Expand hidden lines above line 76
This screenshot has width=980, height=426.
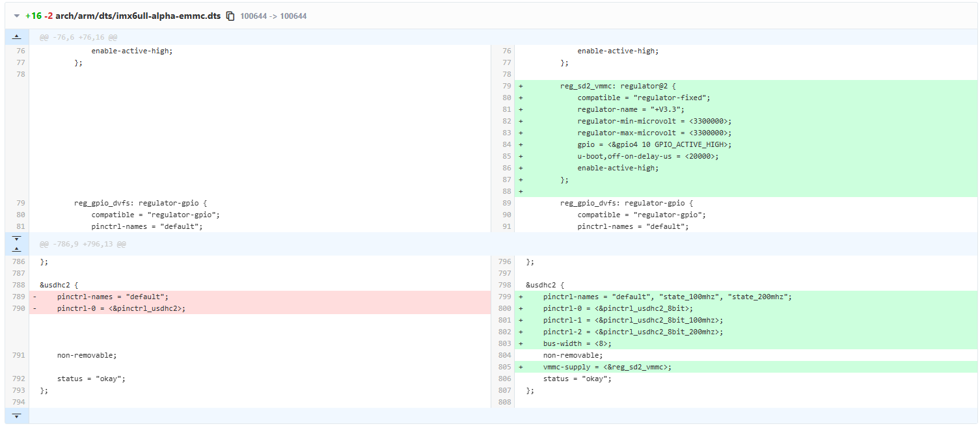(17, 37)
